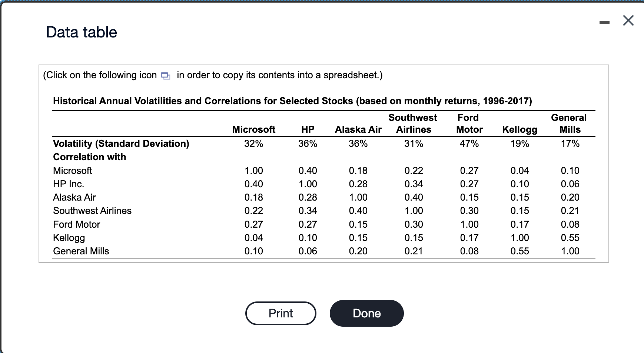Select the Volatility (Standard Deviation) row label
This screenshot has height=353, width=644.
(121, 143)
